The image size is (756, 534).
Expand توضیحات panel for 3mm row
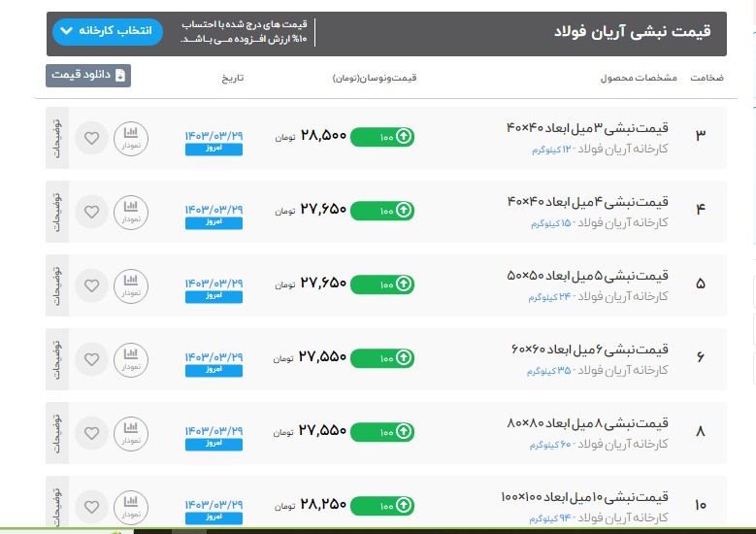tap(56, 138)
